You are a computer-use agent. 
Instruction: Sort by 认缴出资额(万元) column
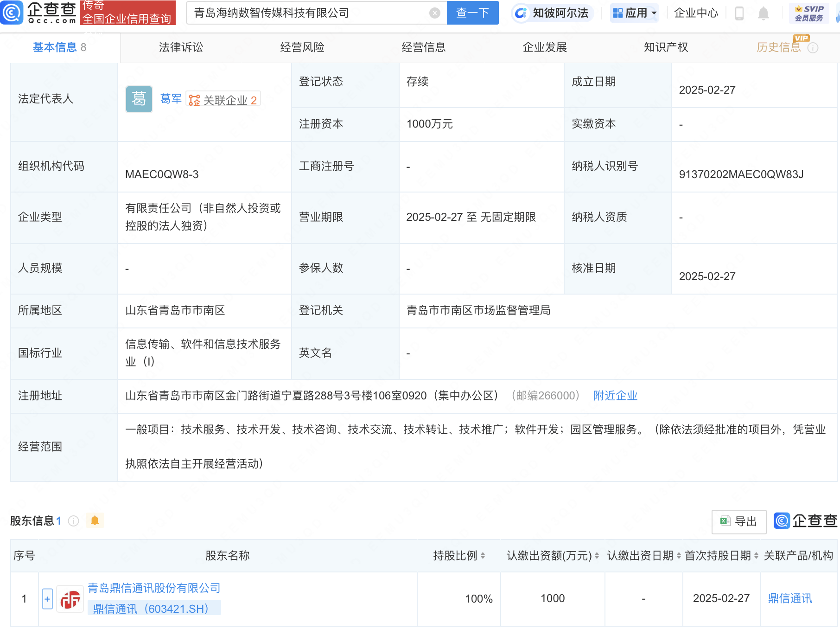coord(597,556)
